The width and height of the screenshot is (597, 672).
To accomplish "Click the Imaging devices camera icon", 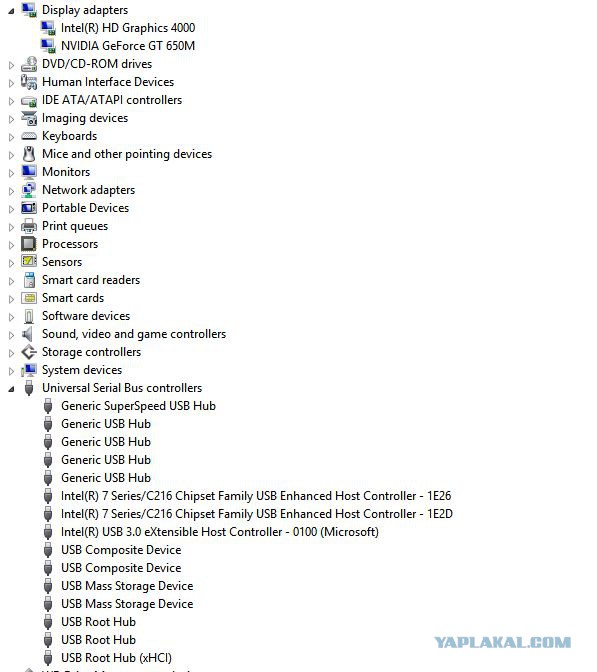I will 29,118.
